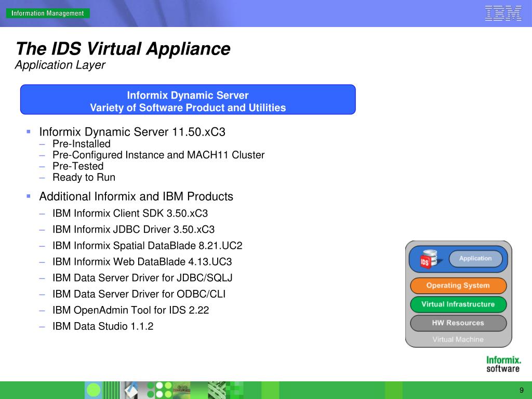Select the Operating System layer
This screenshot has height=399, width=532.
pyautogui.click(x=458, y=285)
